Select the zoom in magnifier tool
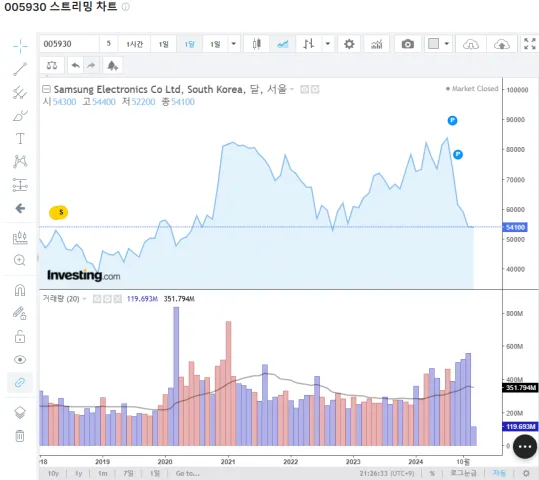The height and width of the screenshot is (480, 539). pyautogui.click(x=20, y=260)
